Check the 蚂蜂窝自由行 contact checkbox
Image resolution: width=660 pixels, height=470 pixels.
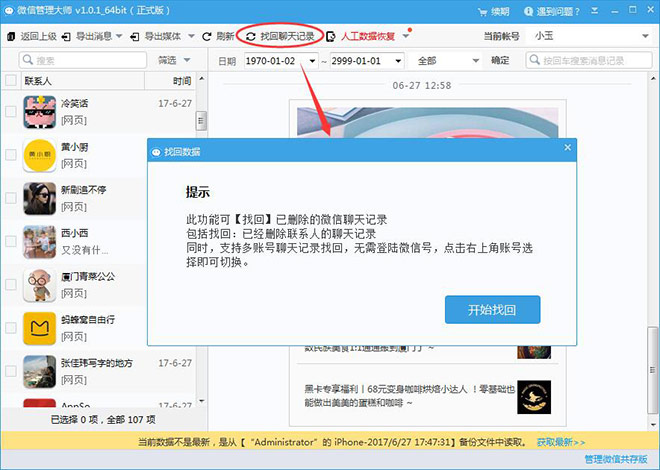(x=11, y=328)
